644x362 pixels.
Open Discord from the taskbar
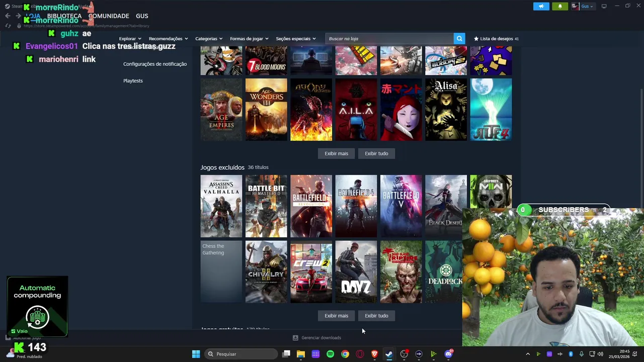[448, 354]
